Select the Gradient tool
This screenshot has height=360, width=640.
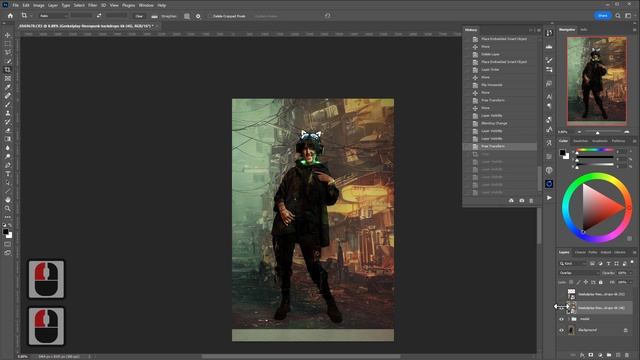[x=8, y=139]
